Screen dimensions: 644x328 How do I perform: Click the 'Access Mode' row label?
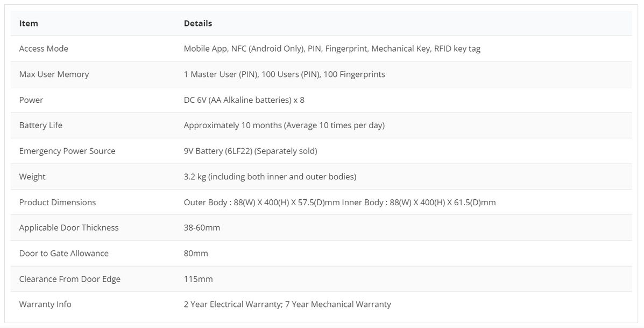(44, 48)
